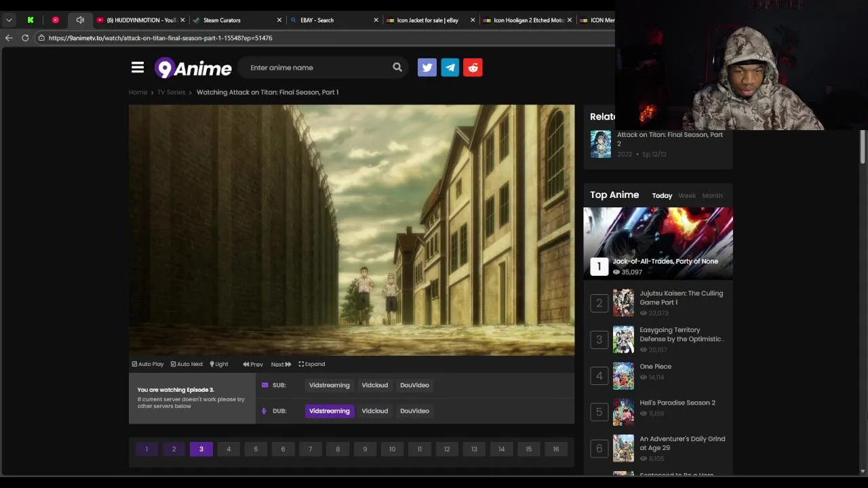868x488 pixels.
Task: Go to previous episode with Prev
Action: click(x=253, y=364)
